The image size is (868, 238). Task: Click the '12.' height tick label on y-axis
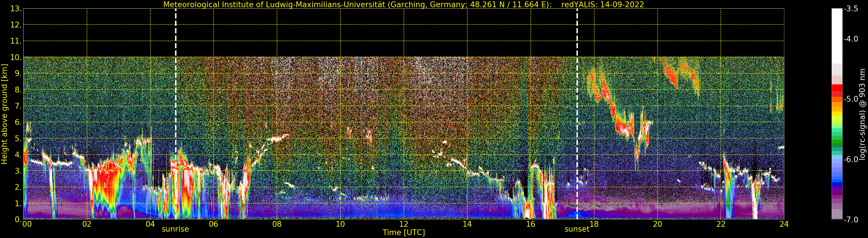16,25
